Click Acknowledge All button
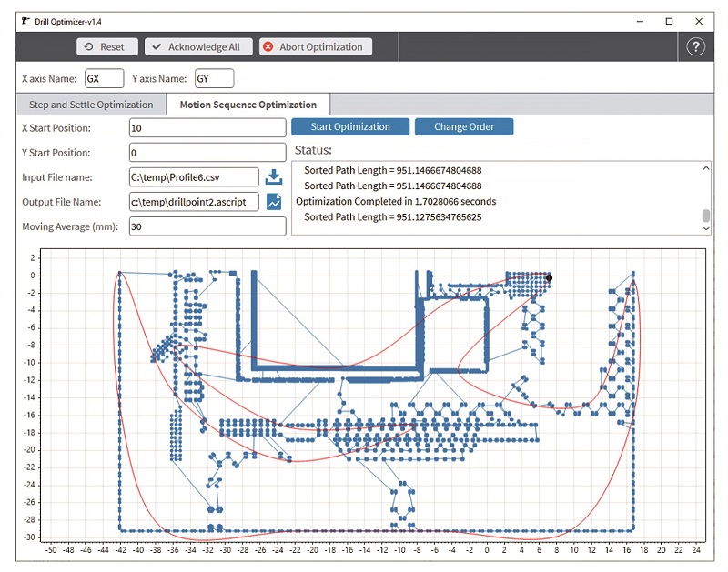728x572 pixels. tap(198, 47)
